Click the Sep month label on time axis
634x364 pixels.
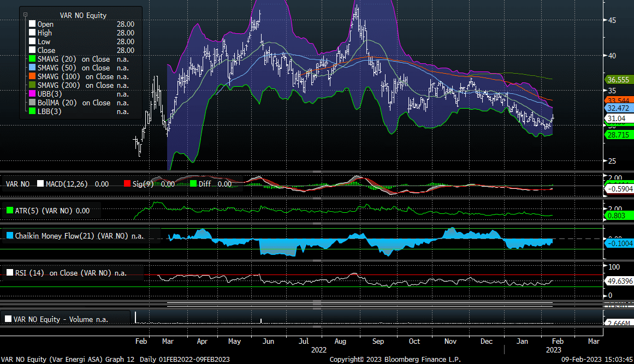(x=378, y=342)
